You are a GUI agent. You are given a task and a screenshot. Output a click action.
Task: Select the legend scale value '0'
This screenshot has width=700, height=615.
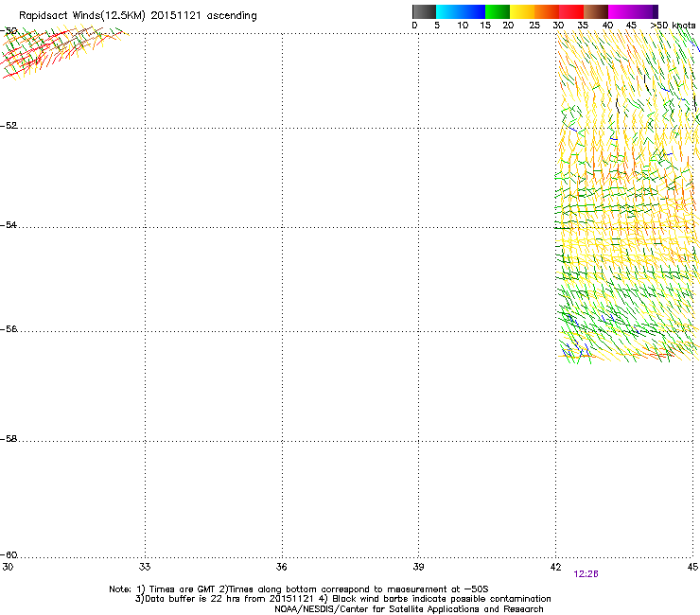coord(414,26)
